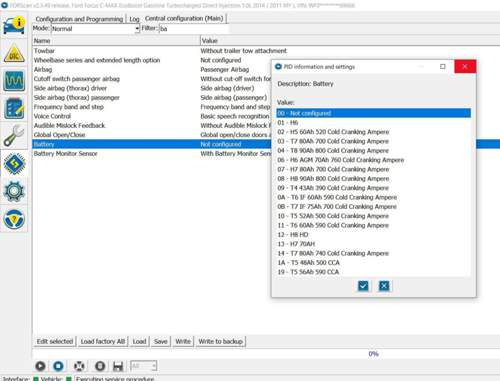Click the floppy disk save icon
The height and width of the screenshot is (381, 500).
pyautogui.click(x=118, y=366)
